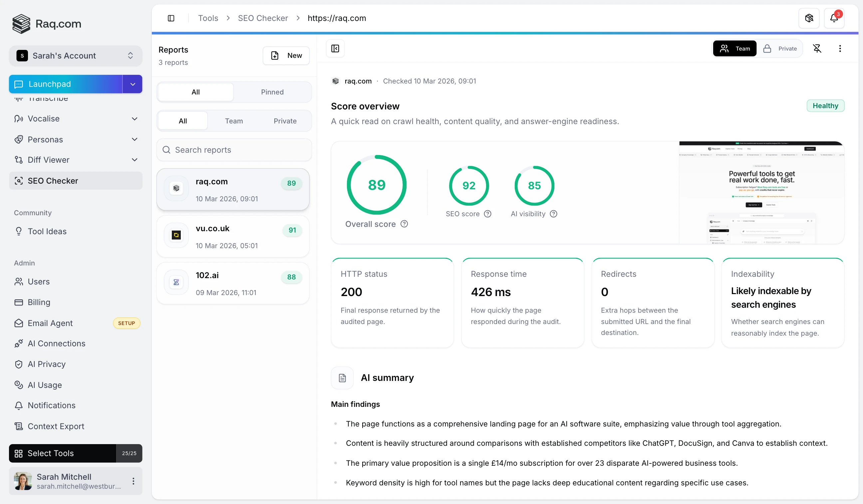Enable Team sharing for the raq.com report
Screen dimensions: 863x504
pos(735,48)
